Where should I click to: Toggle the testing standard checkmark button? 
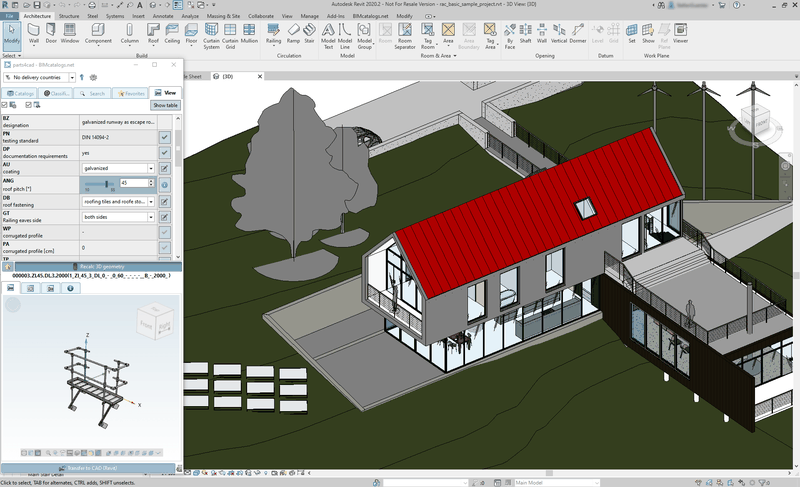pos(164,136)
